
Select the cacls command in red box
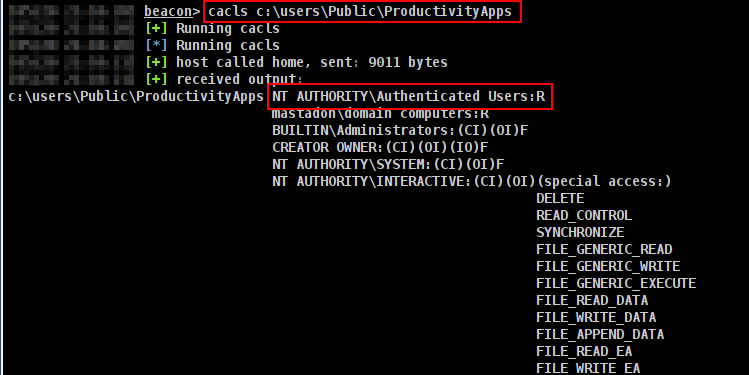click(362, 11)
